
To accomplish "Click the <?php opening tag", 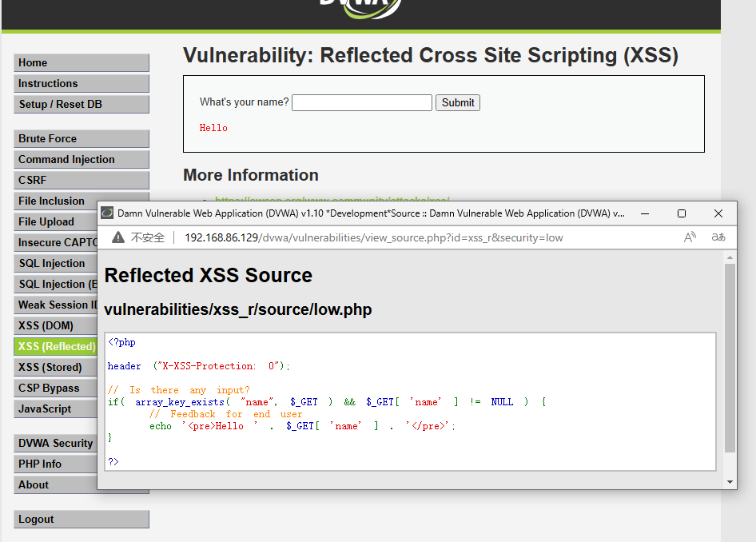I will 121,342.
